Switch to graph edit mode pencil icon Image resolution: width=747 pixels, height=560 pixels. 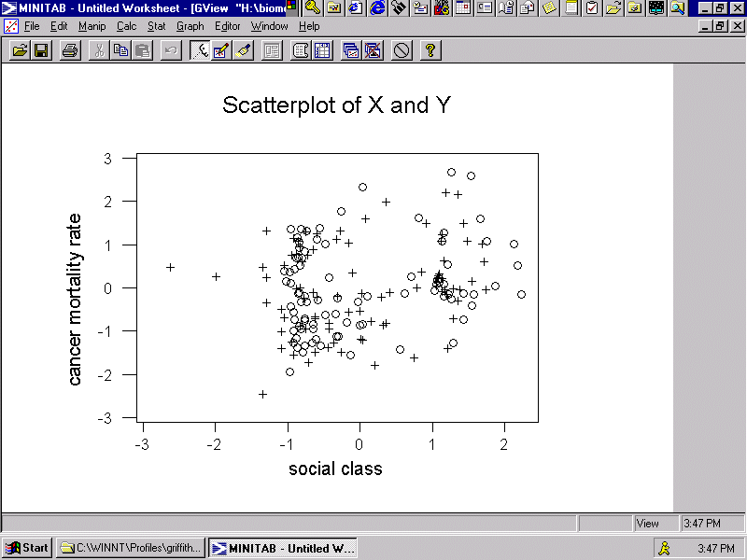coord(221,50)
